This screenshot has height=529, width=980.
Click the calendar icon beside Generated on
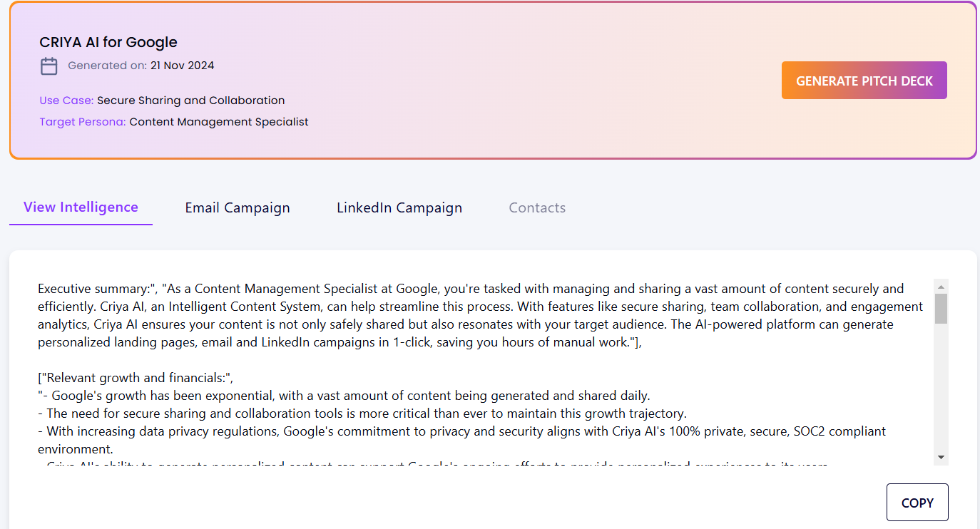(49, 66)
